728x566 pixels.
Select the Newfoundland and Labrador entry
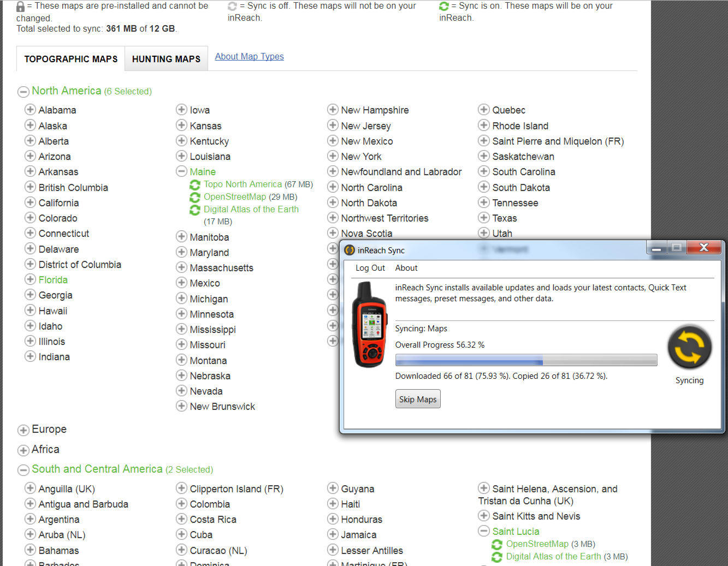pos(401,172)
